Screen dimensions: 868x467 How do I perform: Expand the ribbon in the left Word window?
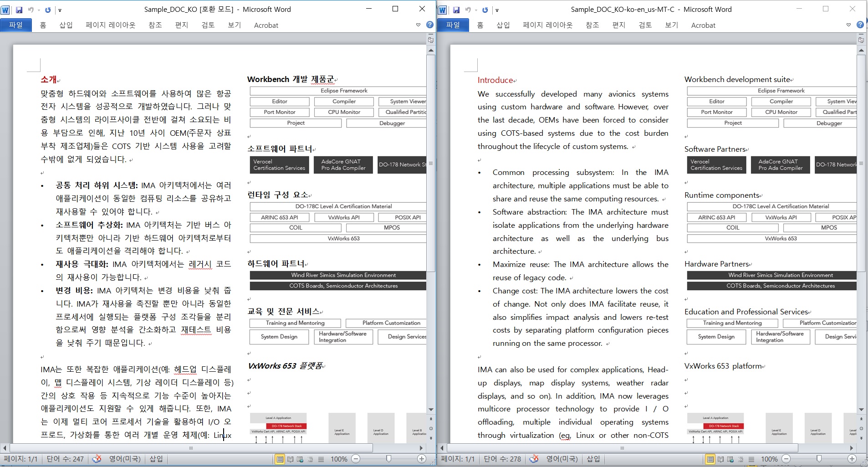(x=418, y=25)
